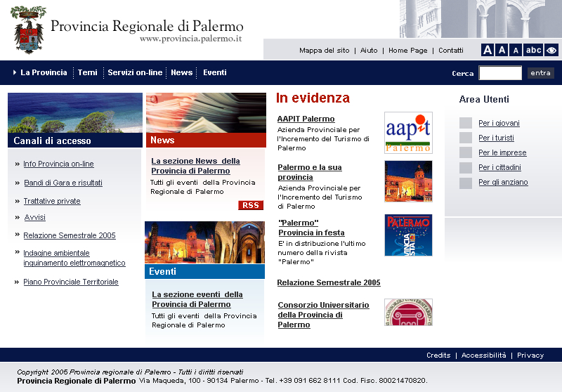The width and height of the screenshot is (562, 392).
Task: Expand La Provincia menu via its arrow
Action: tap(15, 72)
